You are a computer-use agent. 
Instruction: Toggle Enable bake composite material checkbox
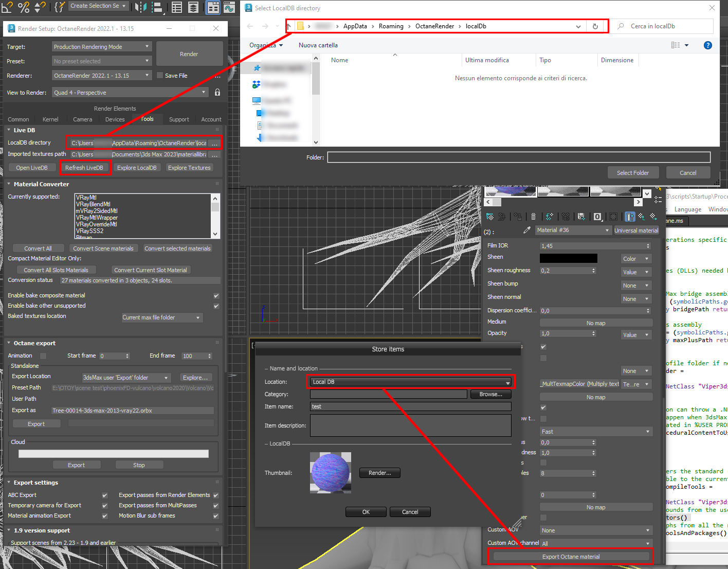(216, 296)
